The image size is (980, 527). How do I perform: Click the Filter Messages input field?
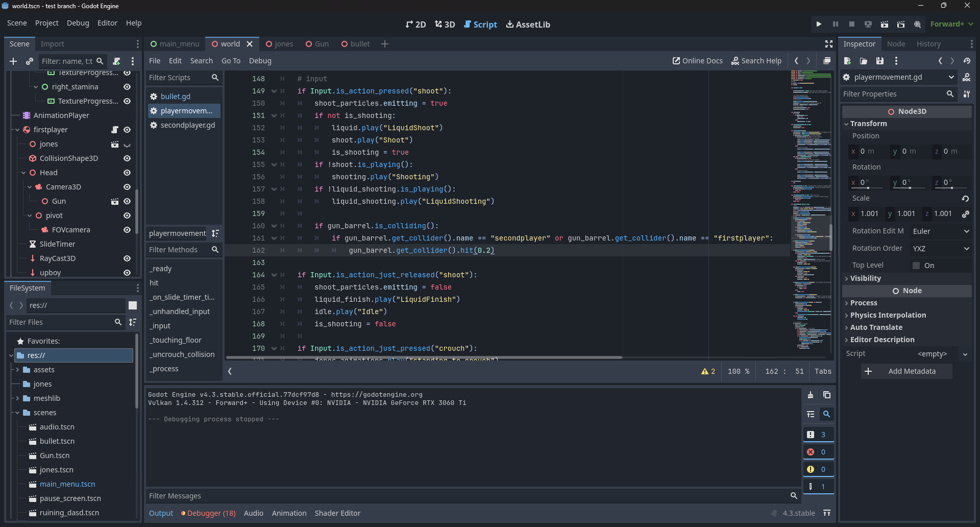point(468,496)
